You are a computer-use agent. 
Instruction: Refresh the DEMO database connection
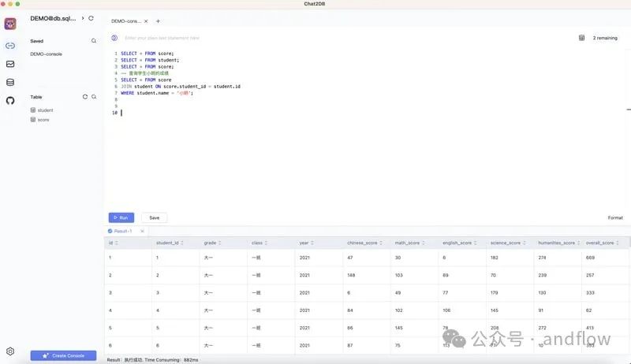(x=91, y=18)
